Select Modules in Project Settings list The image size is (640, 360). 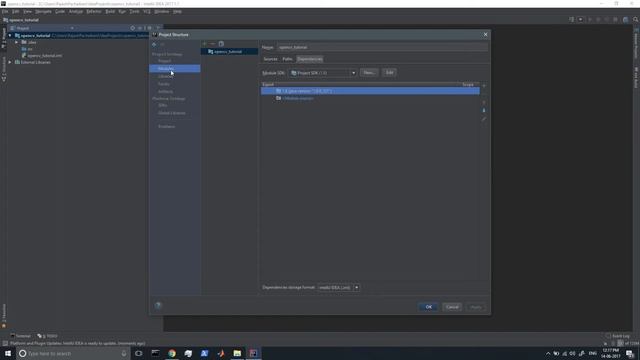click(175, 69)
